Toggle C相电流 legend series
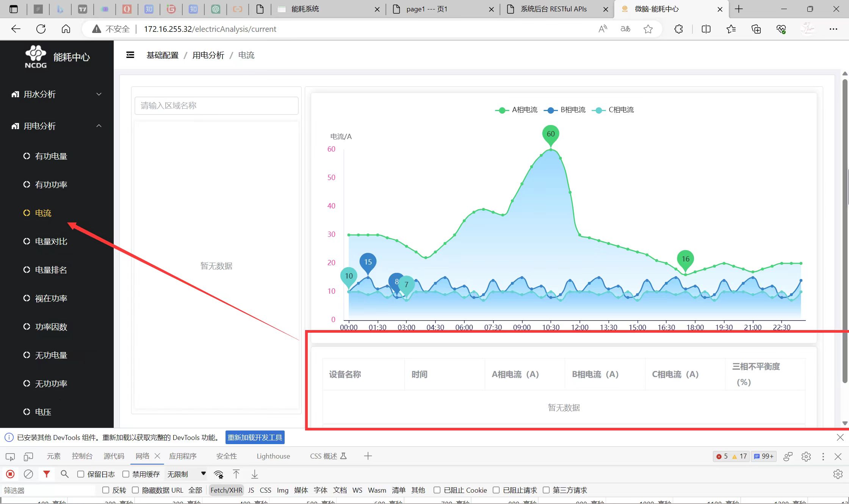The image size is (849, 504). 613,110
